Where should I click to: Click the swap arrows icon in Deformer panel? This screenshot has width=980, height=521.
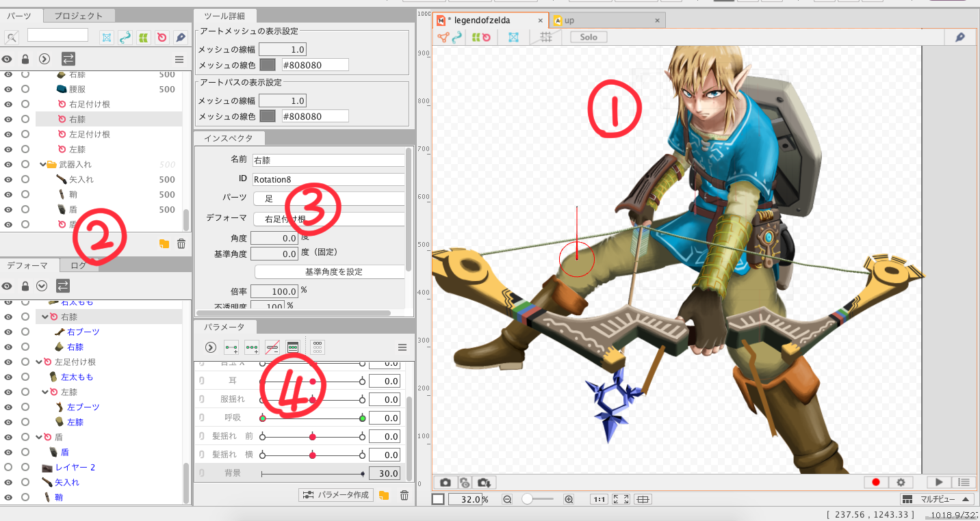click(62, 286)
